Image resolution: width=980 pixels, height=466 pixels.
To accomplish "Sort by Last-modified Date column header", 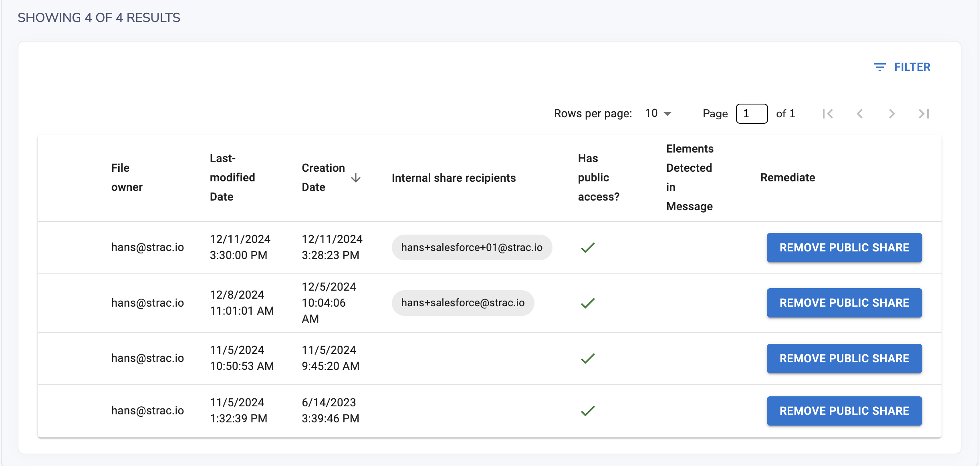I will 232,177.
